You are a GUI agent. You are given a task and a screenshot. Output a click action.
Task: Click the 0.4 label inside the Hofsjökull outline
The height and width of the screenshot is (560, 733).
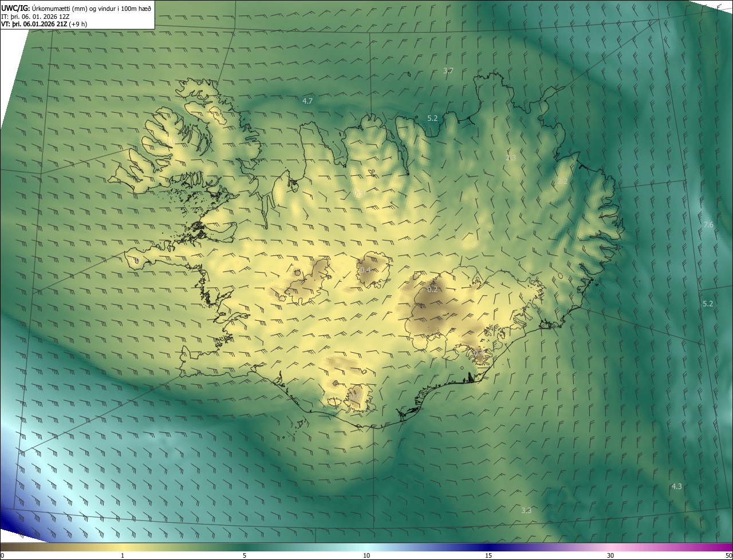pyautogui.click(x=365, y=270)
